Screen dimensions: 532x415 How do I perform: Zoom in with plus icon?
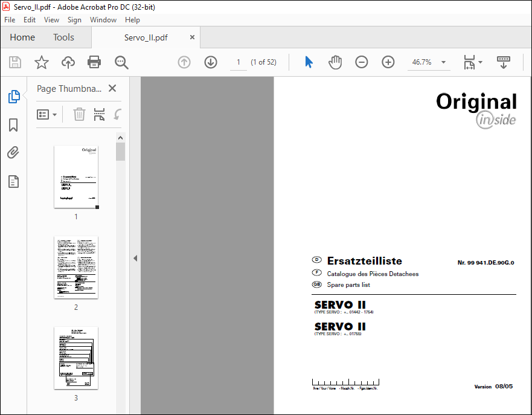[x=388, y=62]
